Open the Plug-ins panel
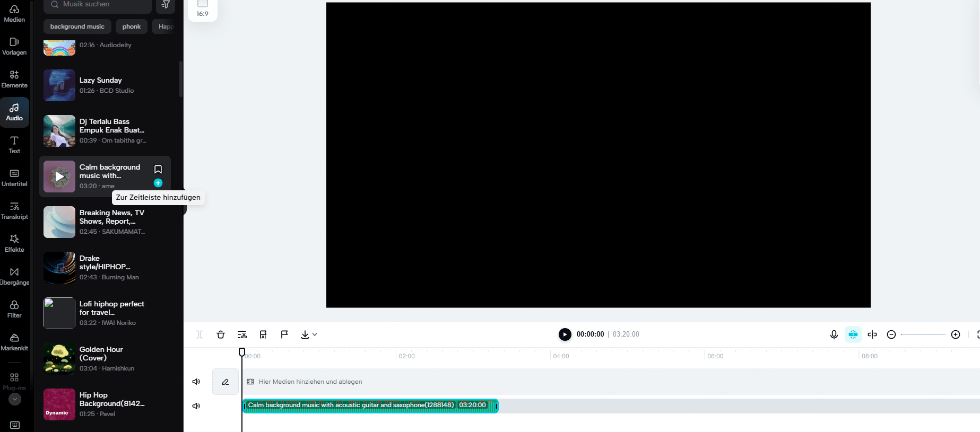Viewport: 980px width, 432px height. click(14, 381)
